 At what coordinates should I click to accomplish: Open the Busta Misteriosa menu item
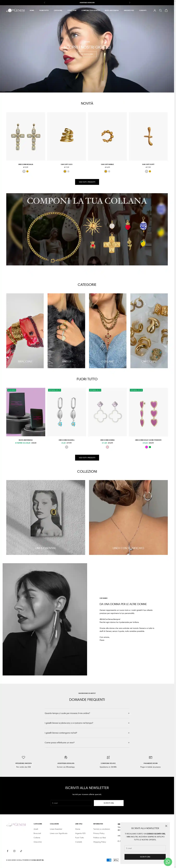click(x=111, y=10)
